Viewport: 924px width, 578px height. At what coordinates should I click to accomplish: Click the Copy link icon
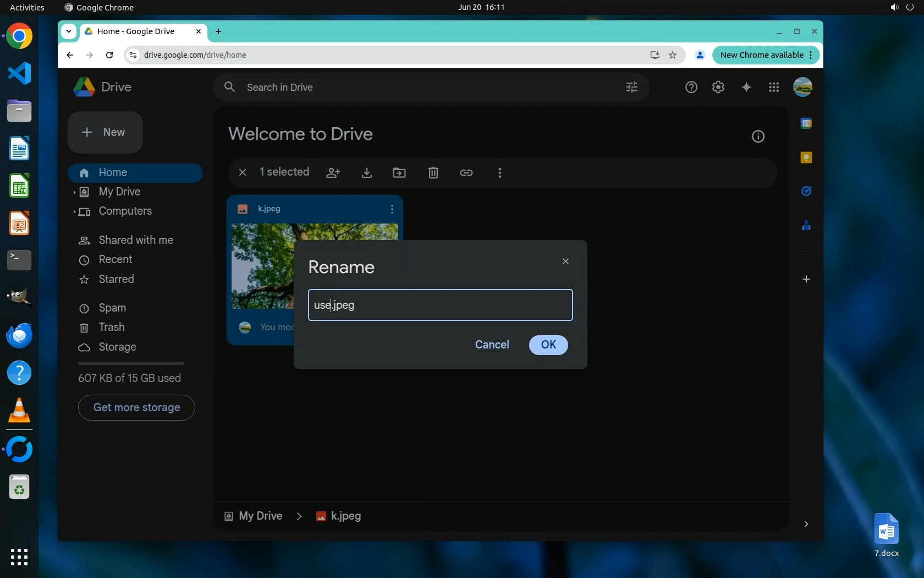(x=466, y=173)
